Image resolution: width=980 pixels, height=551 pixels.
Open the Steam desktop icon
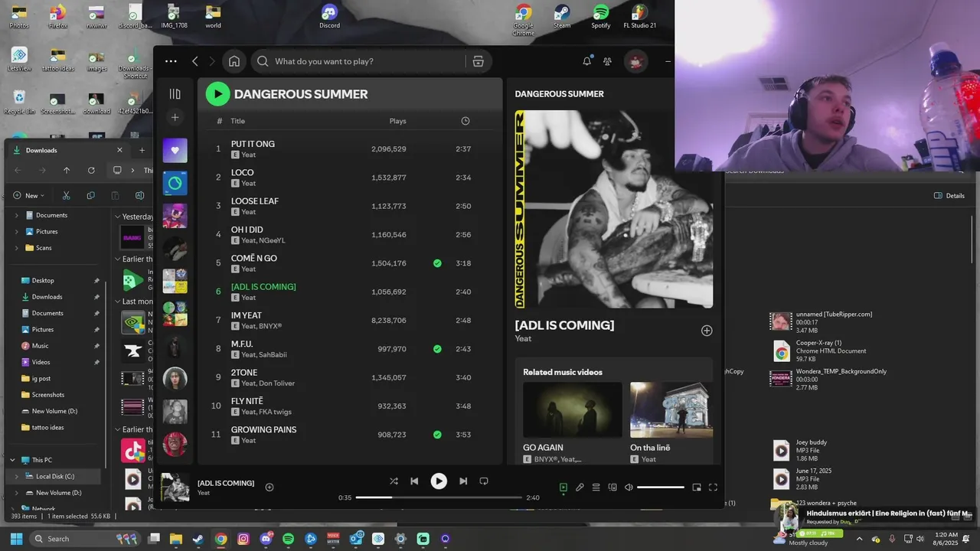coord(562,16)
